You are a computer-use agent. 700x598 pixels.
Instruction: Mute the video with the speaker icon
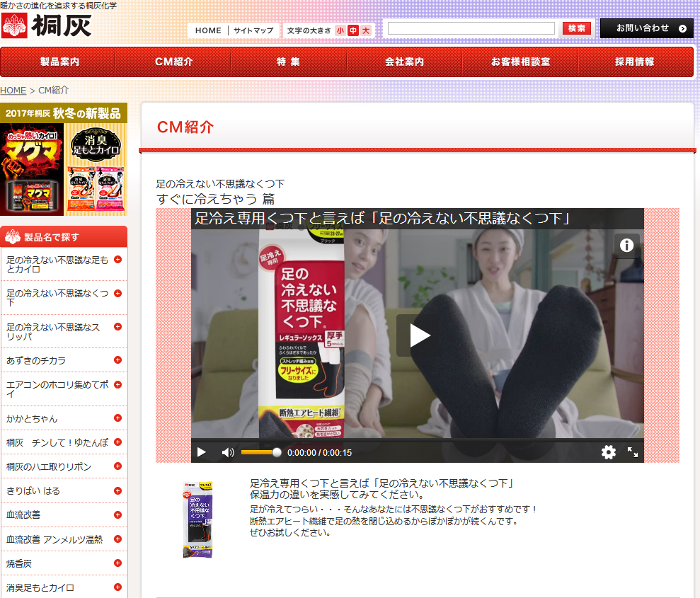[x=228, y=452]
